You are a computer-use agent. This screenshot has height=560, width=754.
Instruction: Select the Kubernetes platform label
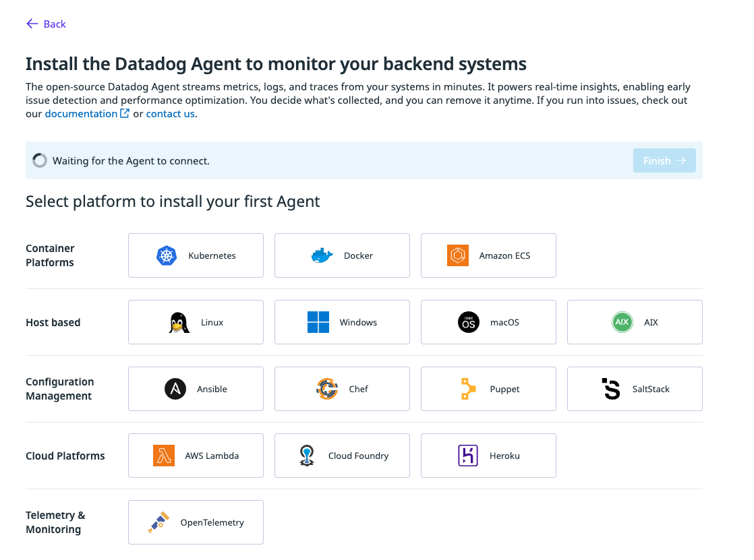point(212,255)
